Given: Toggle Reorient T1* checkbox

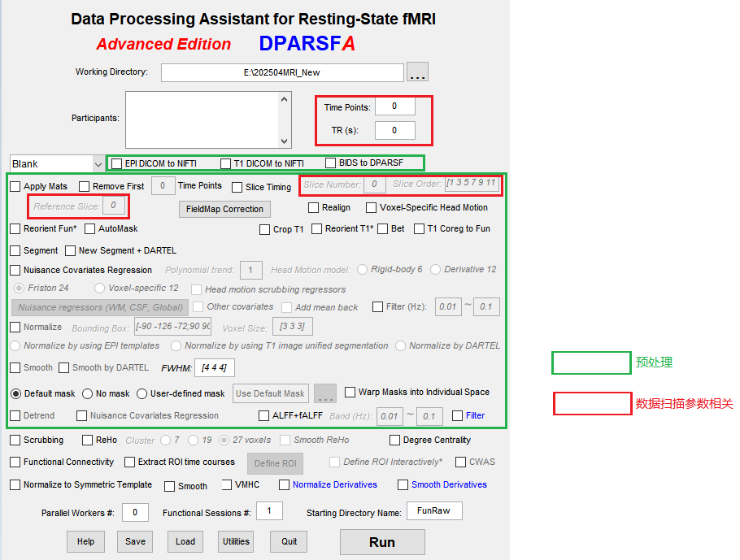Looking at the screenshot, I should tap(316, 229).
